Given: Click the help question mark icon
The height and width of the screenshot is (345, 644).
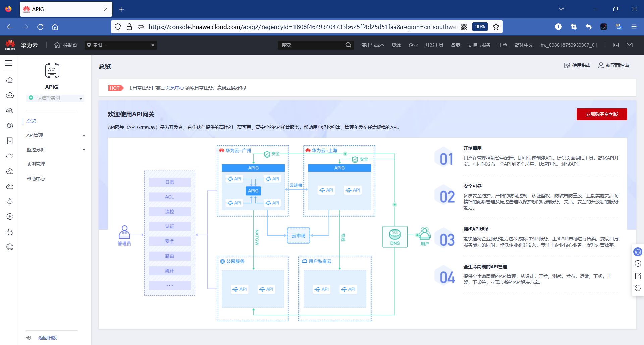Looking at the screenshot, I should pyautogui.click(x=638, y=264).
